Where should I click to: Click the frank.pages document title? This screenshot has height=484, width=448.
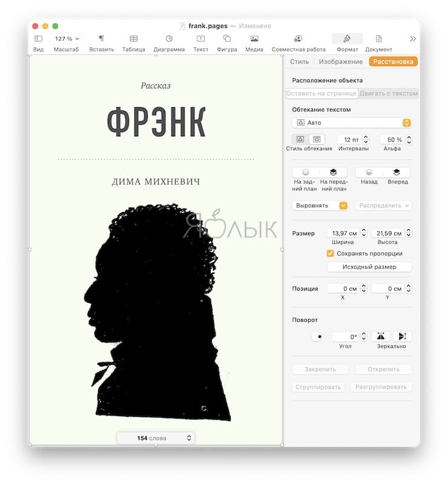tap(208, 26)
